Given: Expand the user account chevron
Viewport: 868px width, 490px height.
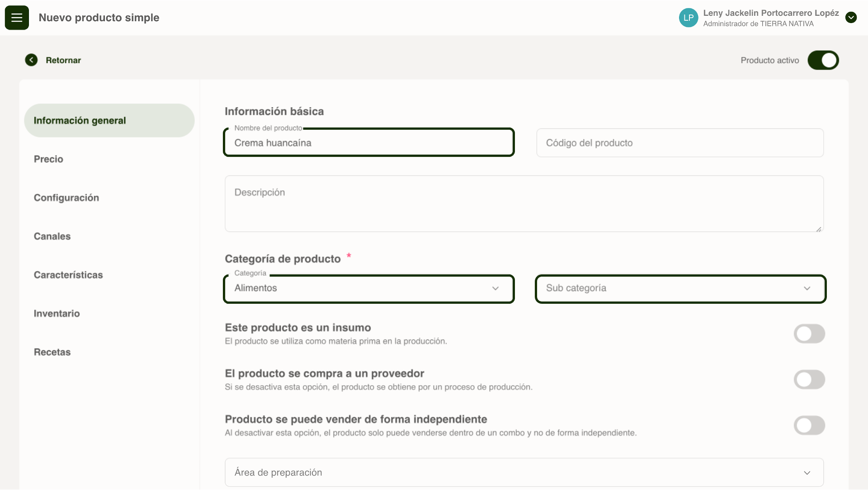Looking at the screenshot, I should coord(851,18).
